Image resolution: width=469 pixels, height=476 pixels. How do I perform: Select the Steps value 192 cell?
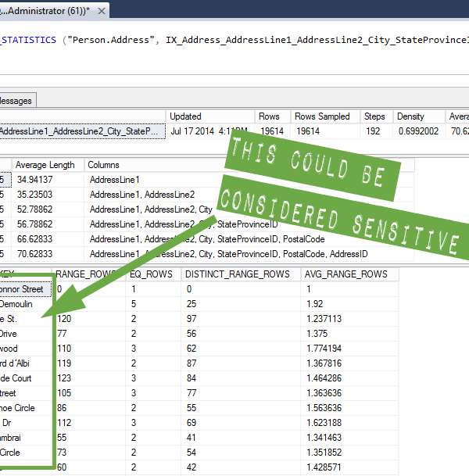[x=373, y=131]
